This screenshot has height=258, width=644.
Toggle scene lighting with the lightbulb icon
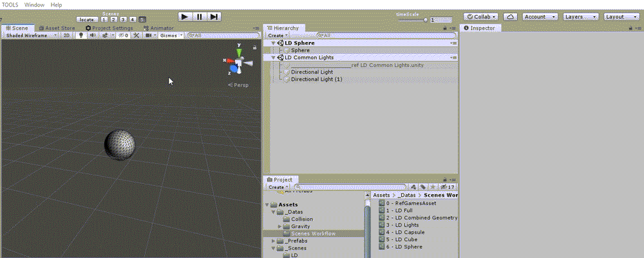tap(81, 35)
